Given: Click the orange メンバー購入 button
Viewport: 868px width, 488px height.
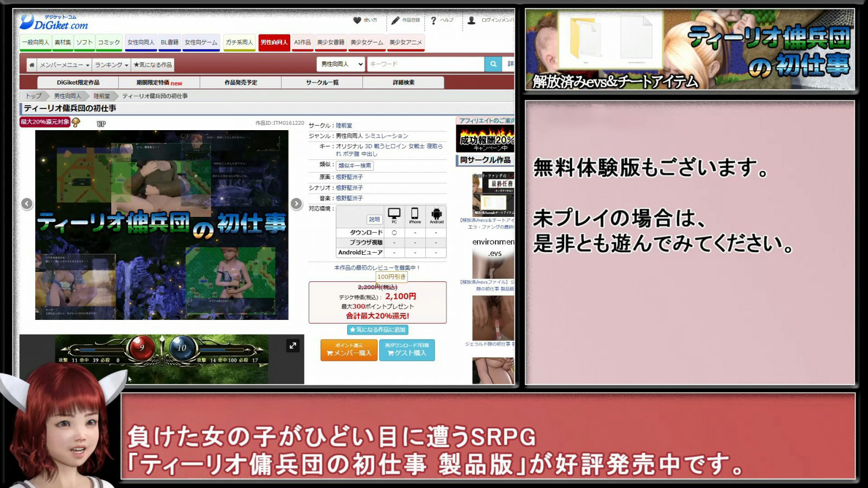Looking at the screenshot, I should [349, 350].
